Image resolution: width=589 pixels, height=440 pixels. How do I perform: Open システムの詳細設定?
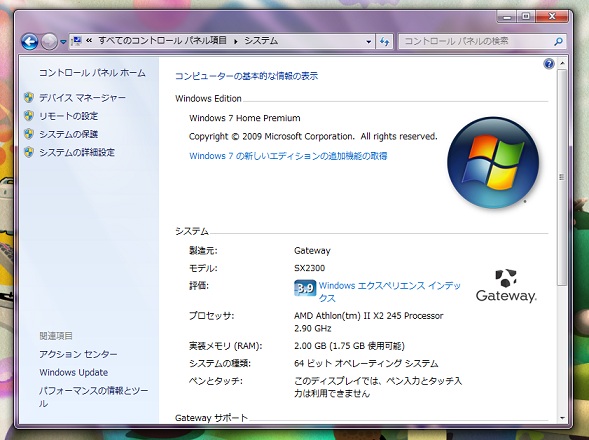[x=77, y=152]
